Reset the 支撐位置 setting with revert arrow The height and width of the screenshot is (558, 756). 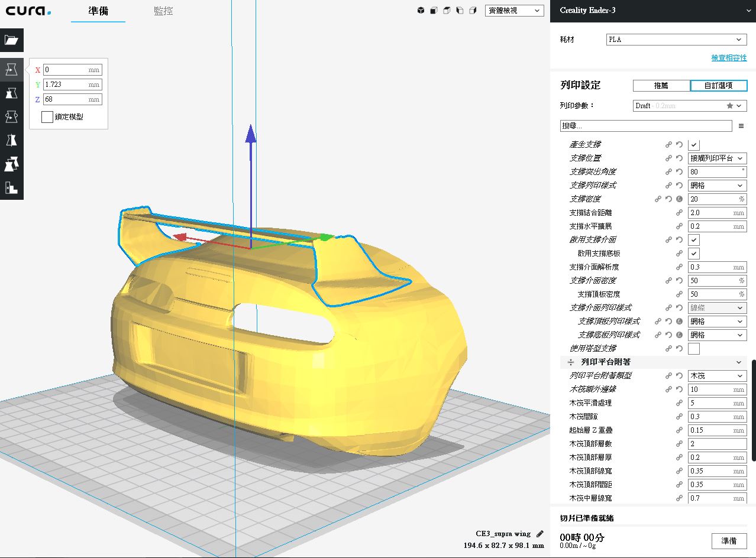point(680,158)
